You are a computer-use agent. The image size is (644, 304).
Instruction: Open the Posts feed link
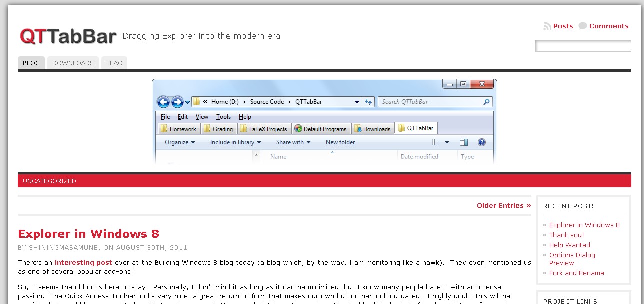click(563, 26)
